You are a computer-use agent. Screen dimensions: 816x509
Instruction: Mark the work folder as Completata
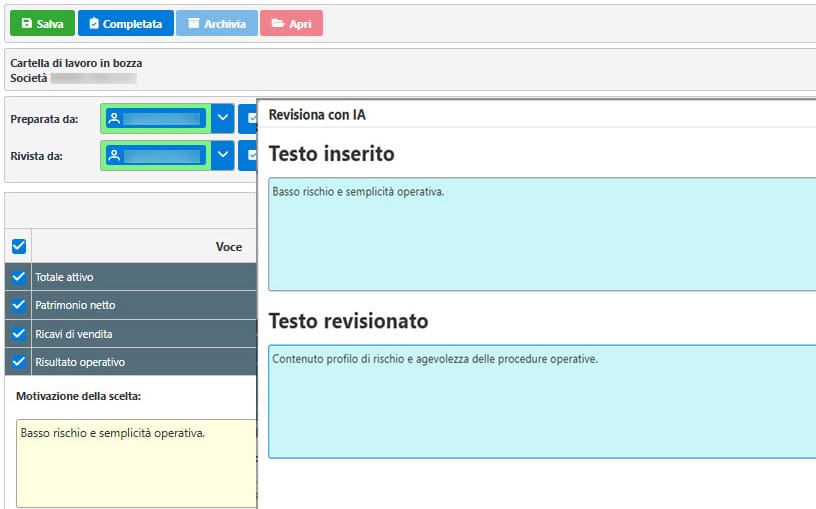pos(125,23)
